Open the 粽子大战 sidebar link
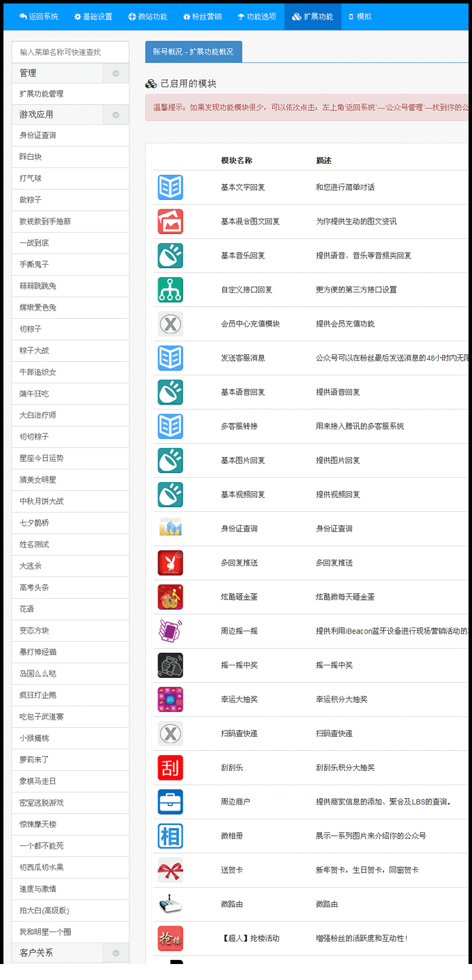 pyautogui.click(x=70, y=351)
